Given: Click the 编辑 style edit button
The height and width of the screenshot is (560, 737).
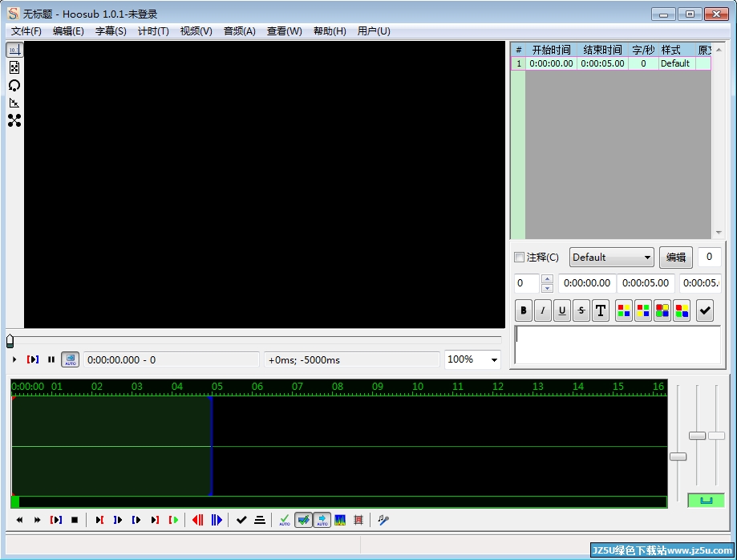Looking at the screenshot, I should (676, 258).
